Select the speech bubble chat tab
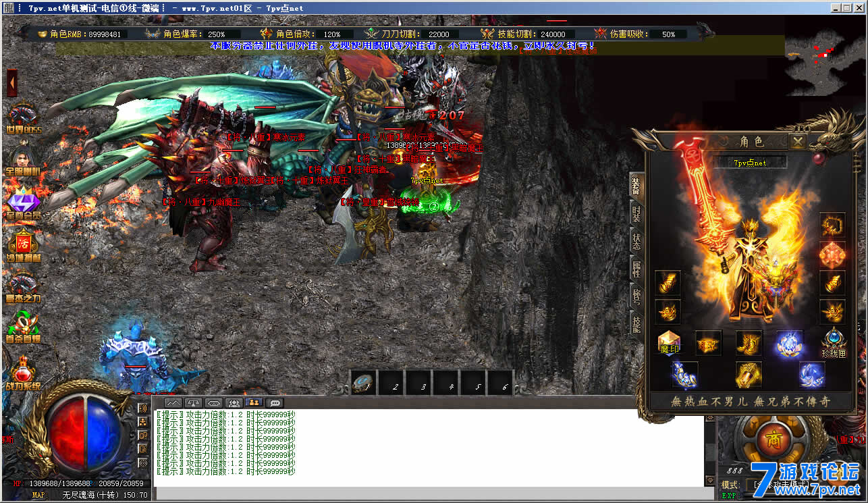 click(x=275, y=402)
